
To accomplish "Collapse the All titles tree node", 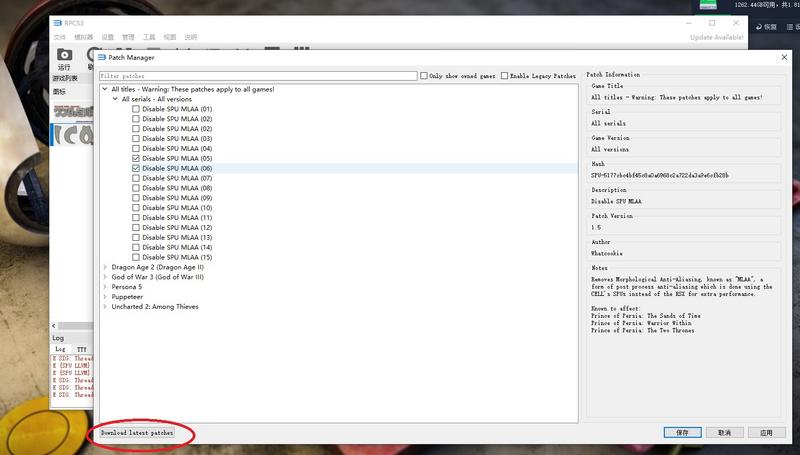I will click(105, 89).
